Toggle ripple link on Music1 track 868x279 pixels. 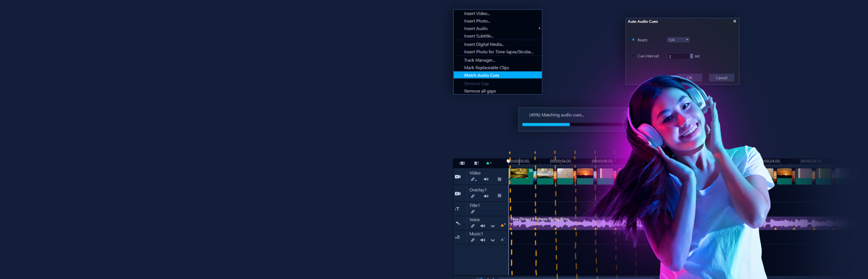point(472,240)
